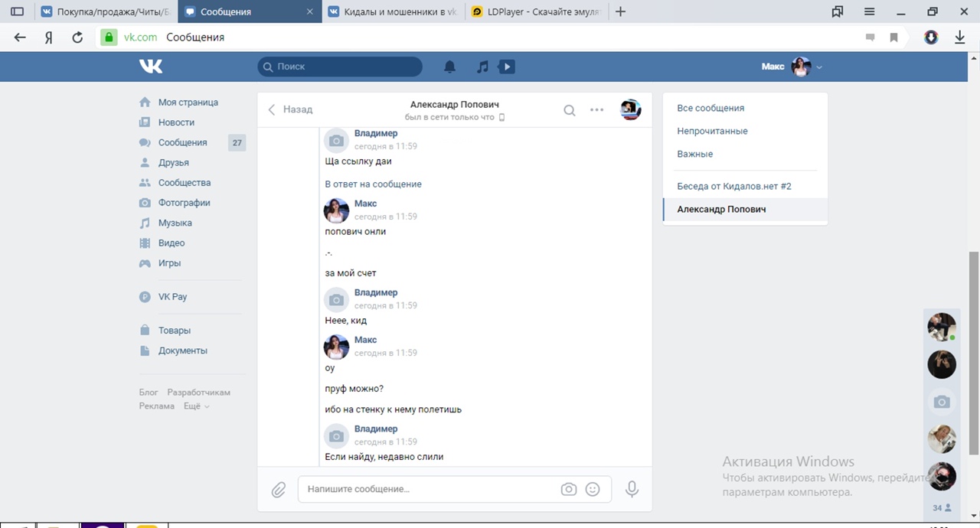Record a voice message with microphone icon
The width and height of the screenshot is (980, 528).
point(632,489)
